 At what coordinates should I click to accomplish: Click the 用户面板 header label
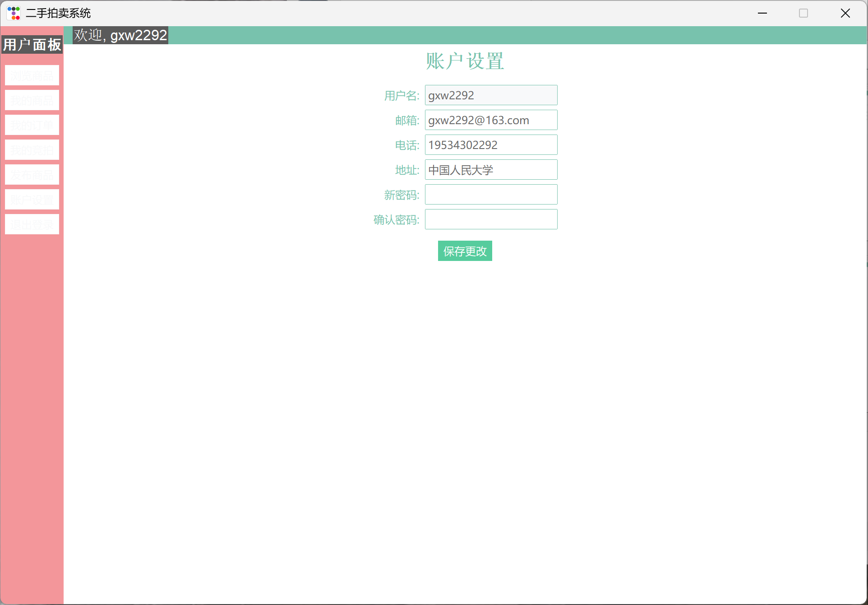(32, 45)
